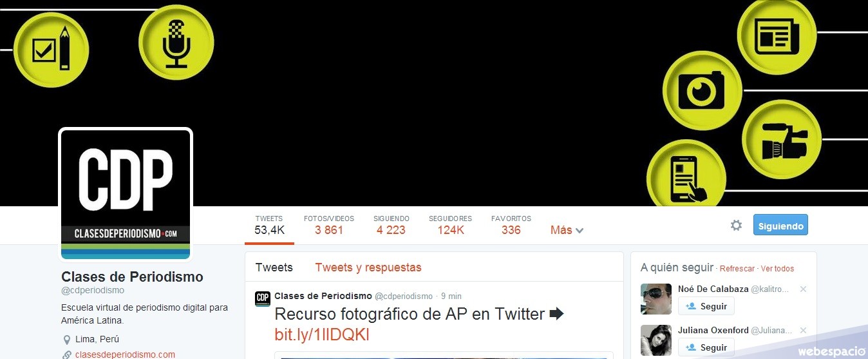
Task: Toggle the Siguiendo follow button
Action: tap(780, 226)
